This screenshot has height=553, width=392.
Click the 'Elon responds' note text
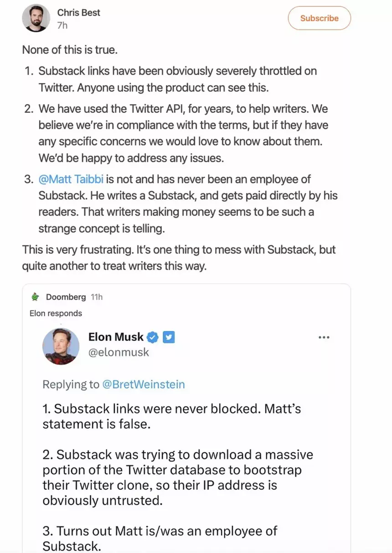click(56, 313)
